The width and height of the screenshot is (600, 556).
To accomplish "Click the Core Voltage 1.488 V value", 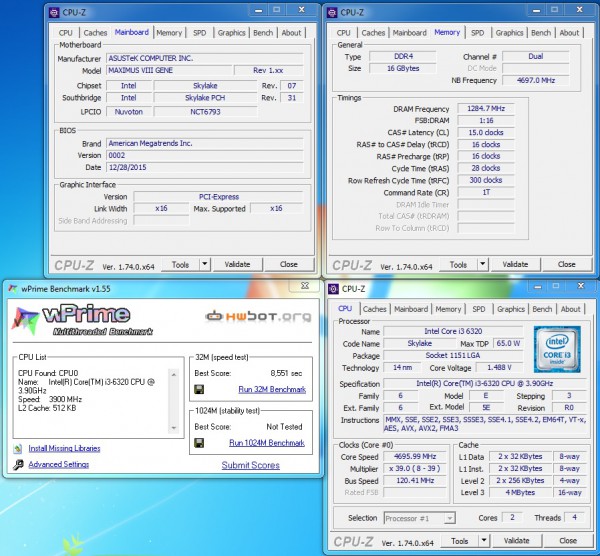I will (499, 368).
